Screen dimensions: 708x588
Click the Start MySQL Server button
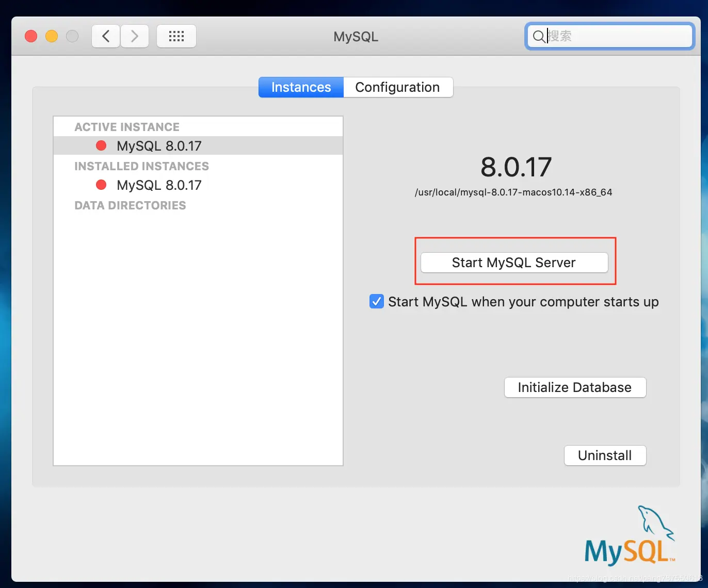coord(514,263)
